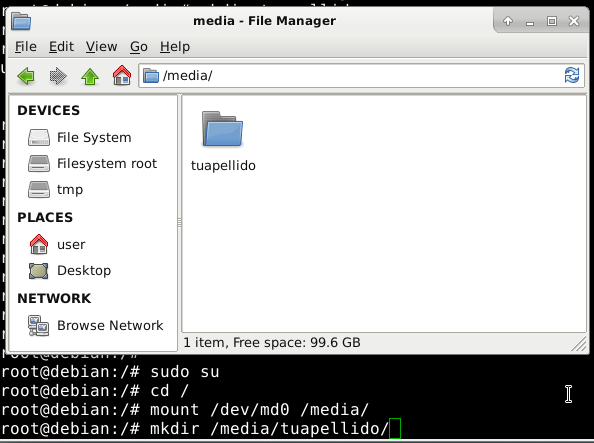Click the File System drive icon
Image resolution: width=594 pixels, height=443 pixels.
point(39,138)
